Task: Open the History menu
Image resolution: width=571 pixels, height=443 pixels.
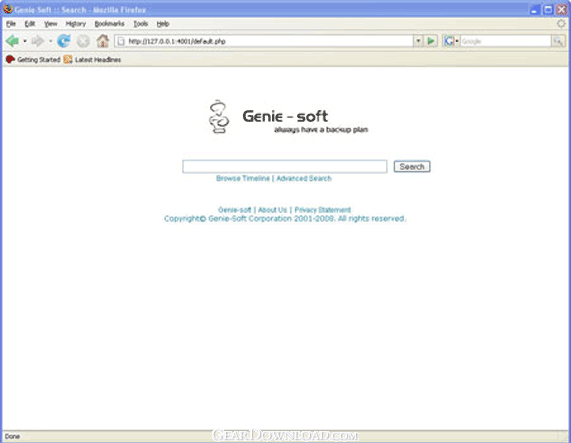Action: 75,24
